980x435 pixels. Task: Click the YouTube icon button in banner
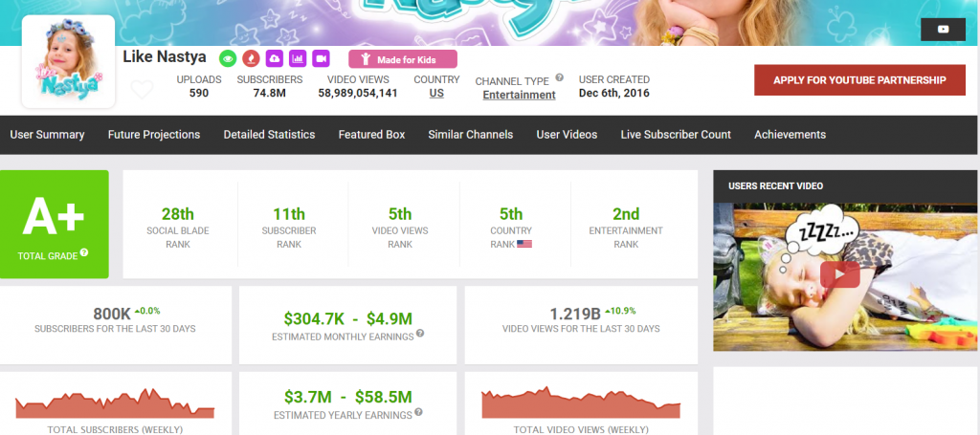click(x=943, y=30)
